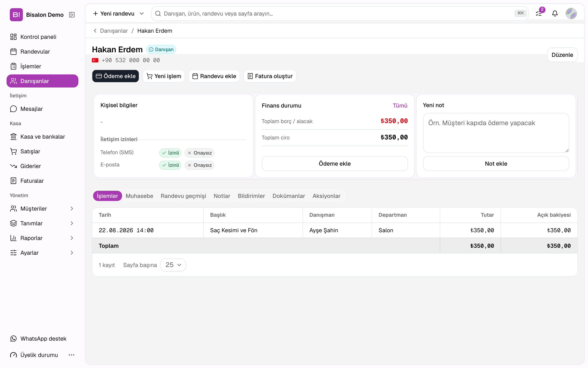Open the three-dots menu beside Üyelik durumu
This screenshot has width=588, height=368.
tap(71, 355)
